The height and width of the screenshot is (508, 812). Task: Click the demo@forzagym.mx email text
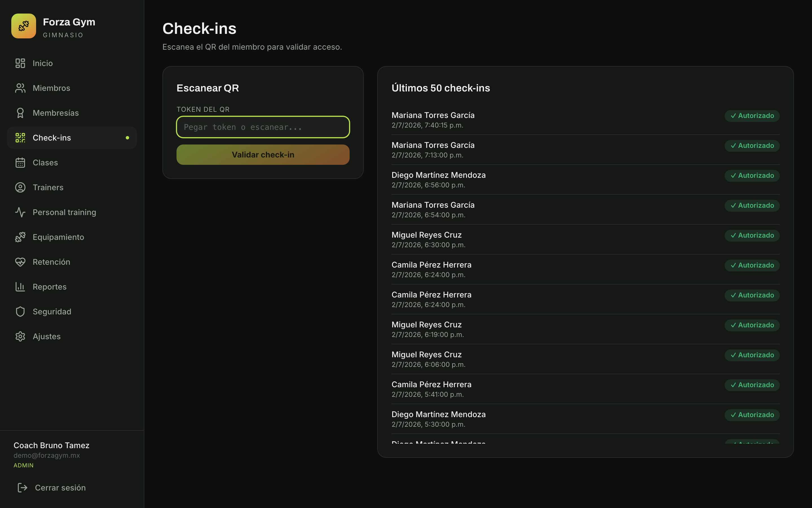click(x=47, y=455)
